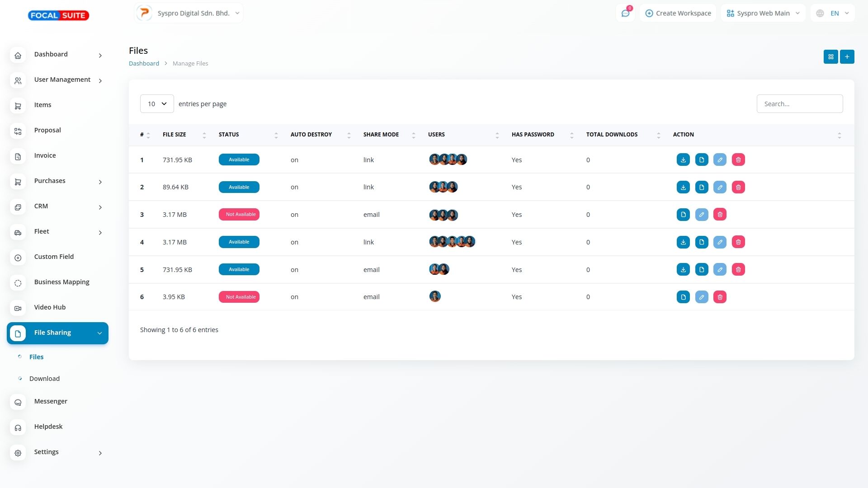Go to the Helpdesk sidebar item

pos(48,427)
